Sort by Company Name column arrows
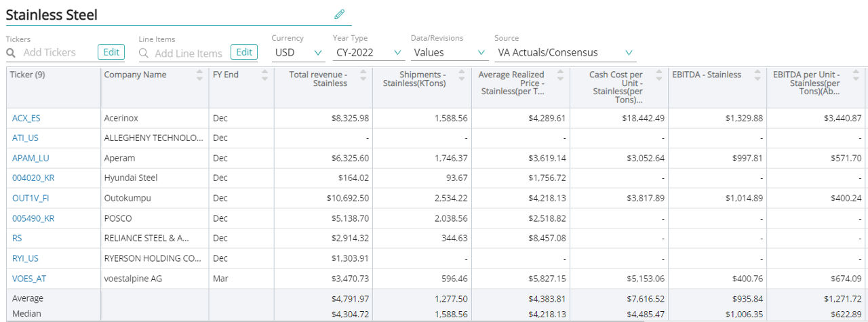 click(x=199, y=75)
